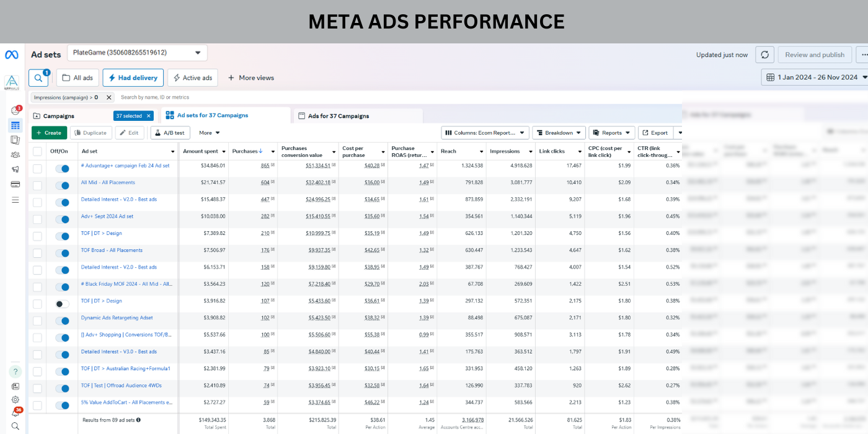868x434 pixels.
Task: Remove the Impressions filter with X icon
Action: pyautogui.click(x=109, y=97)
